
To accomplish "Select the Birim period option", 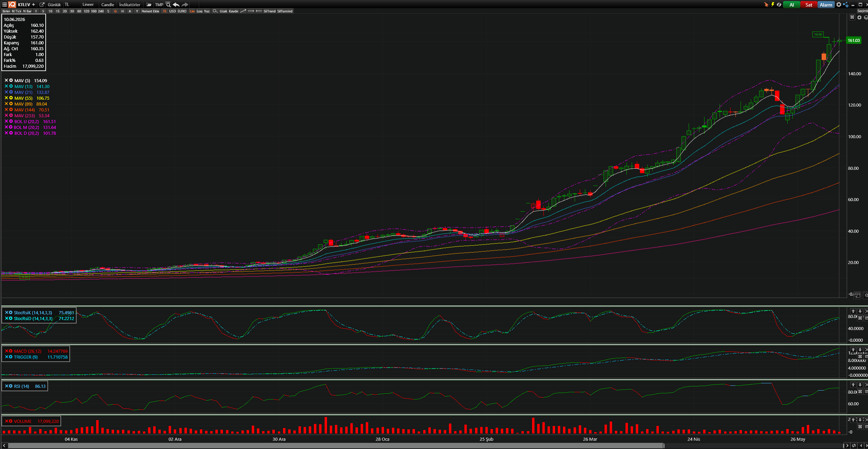I will coord(6,11).
